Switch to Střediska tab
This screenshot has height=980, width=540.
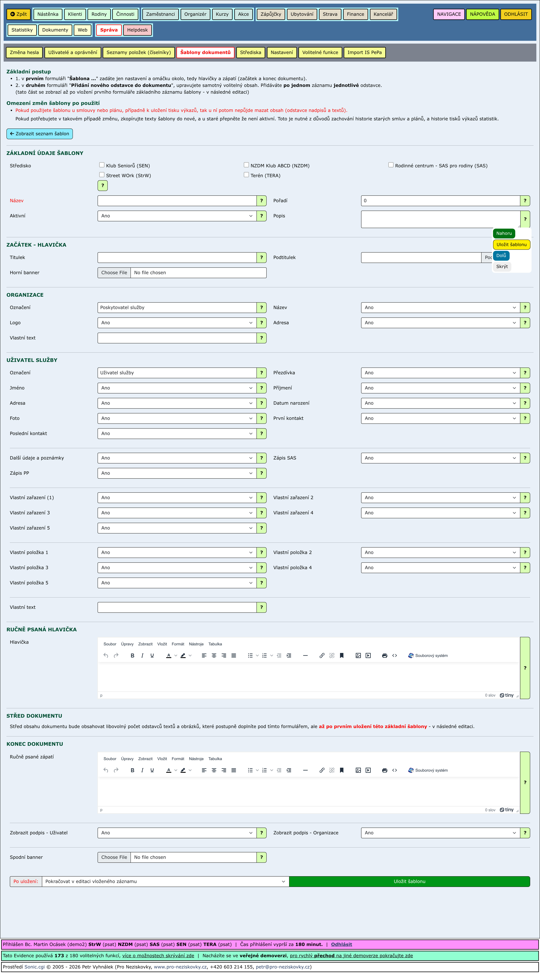pyautogui.click(x=250, y=52)
